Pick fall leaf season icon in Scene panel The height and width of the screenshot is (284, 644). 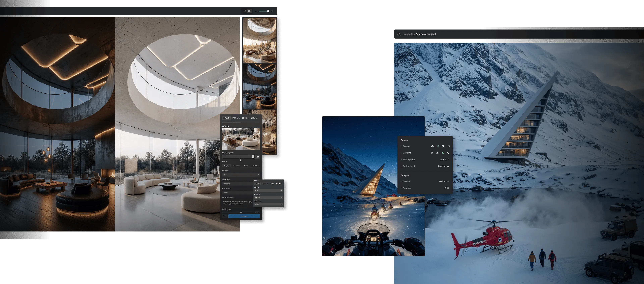pyautogui.click(x=443, y=146)
